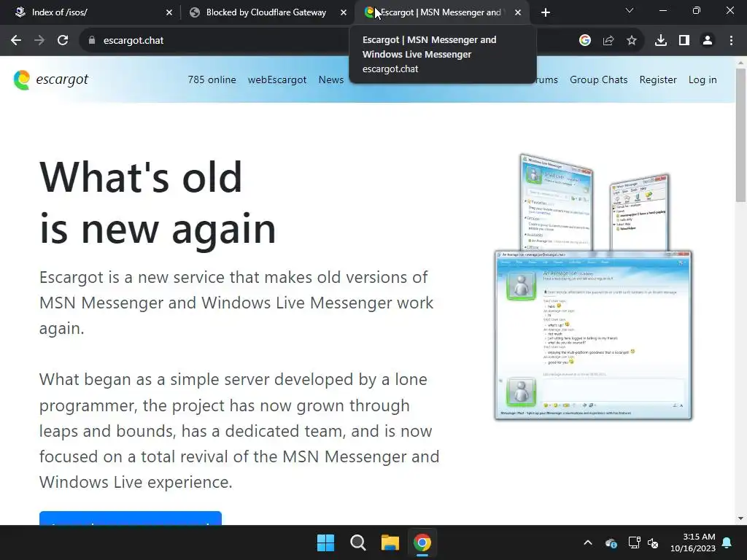
Task: Open the Chrome profile menu
Action: point(708,41)
